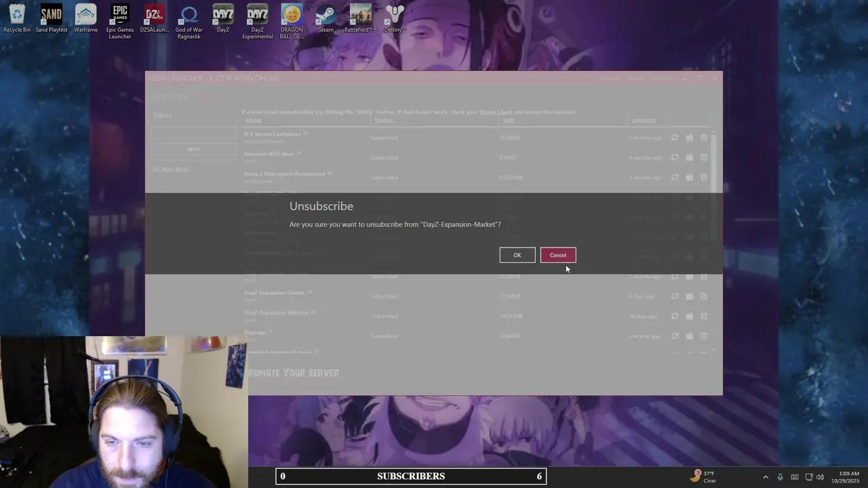Open the Recycle Bin desktop icon
Screen dimensions: 868x488
(17, 19)
